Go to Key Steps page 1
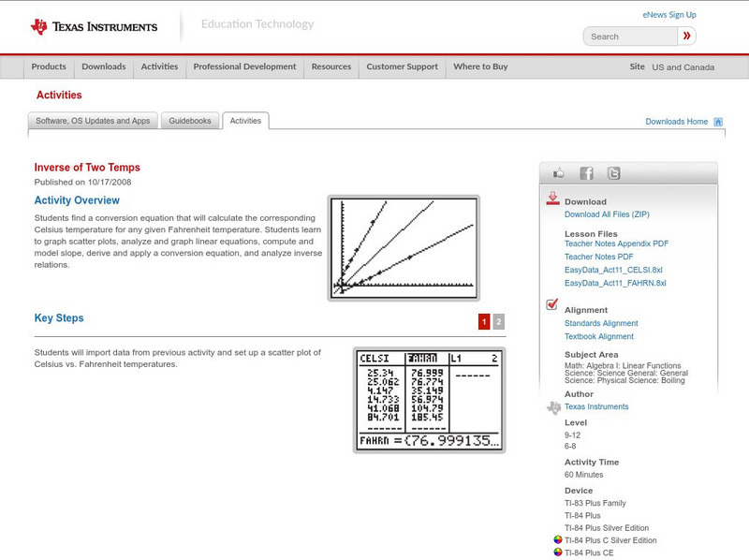Viewport: 749px width, 560px height. 484,321
